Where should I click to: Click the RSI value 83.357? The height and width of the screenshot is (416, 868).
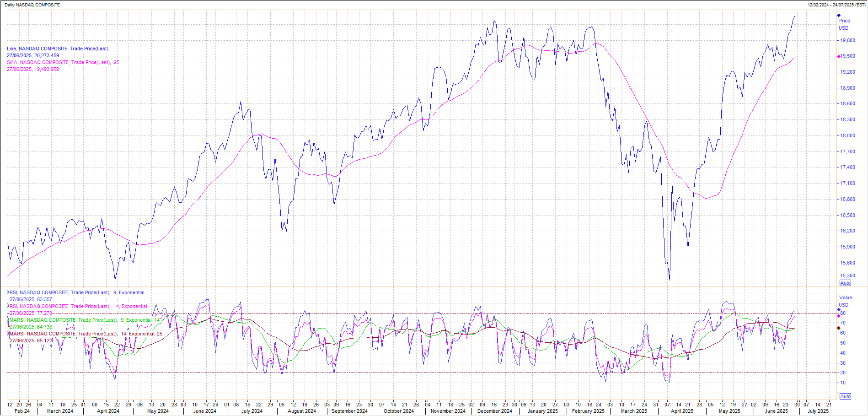[45, 299]
